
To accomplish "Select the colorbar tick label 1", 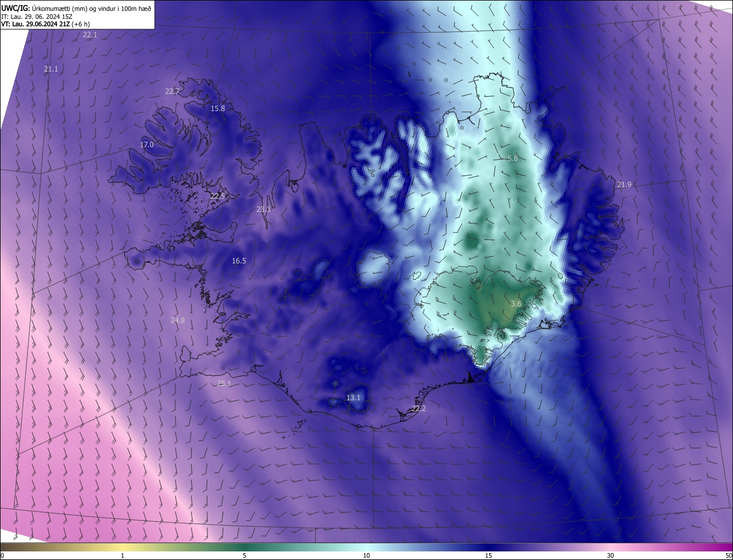I will tap(123, 556).
